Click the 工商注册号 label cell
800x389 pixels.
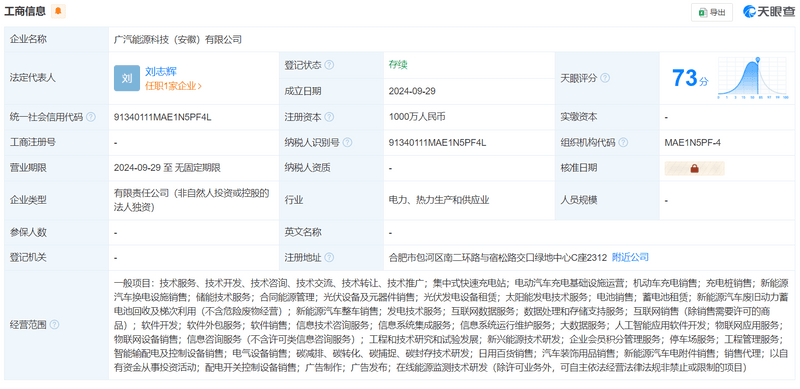57,142
